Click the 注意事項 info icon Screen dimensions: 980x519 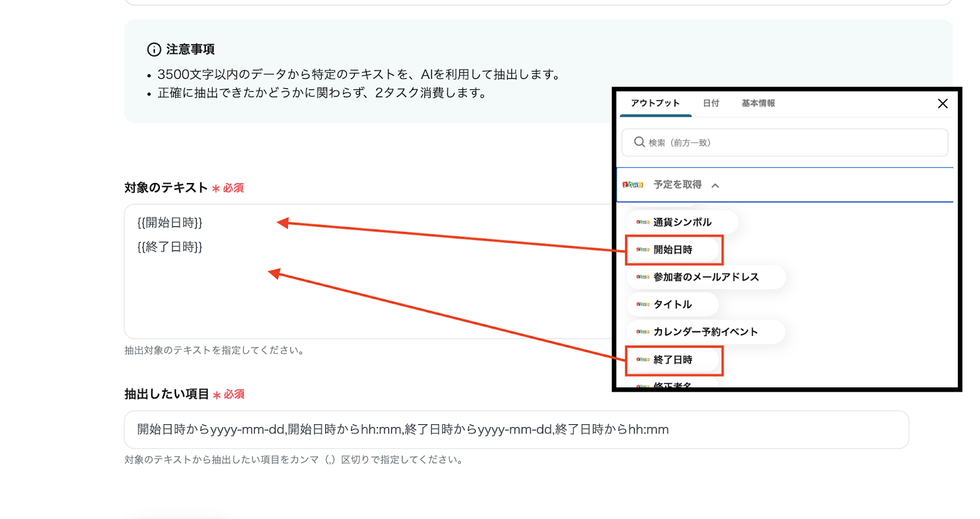pyautogui.click(x=154, y=50)
